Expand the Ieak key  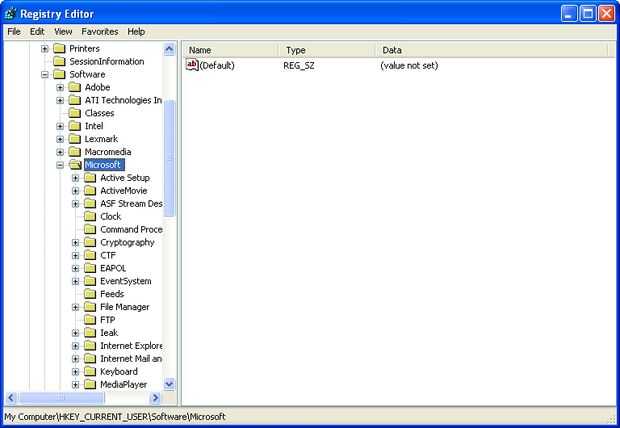[x=76, y=333]
